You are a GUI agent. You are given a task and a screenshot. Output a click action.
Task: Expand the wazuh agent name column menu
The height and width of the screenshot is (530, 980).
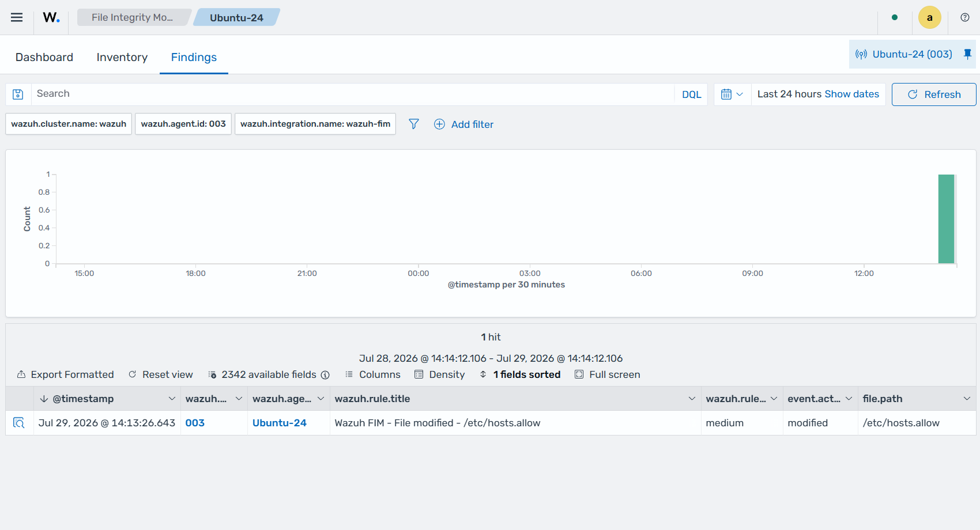click(x=321, y=399)
